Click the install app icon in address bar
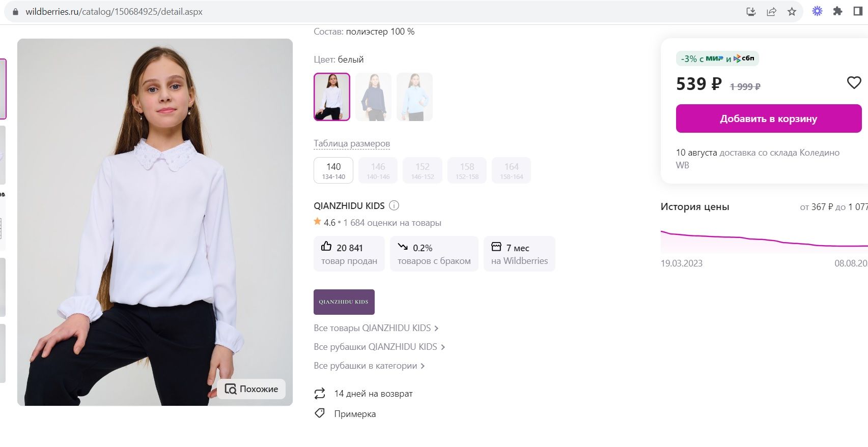Viewport: 868px width, 447px height. [751, 12]
